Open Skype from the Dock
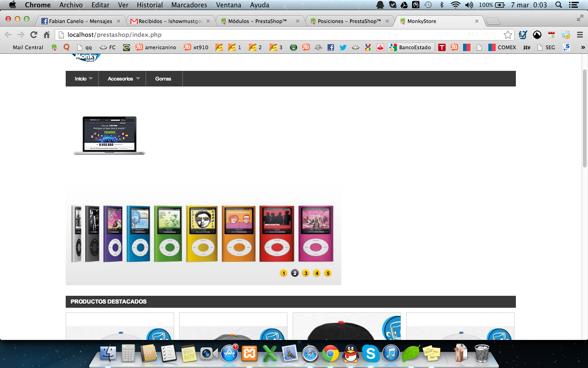The image size is (588, 368). [371, 353]
